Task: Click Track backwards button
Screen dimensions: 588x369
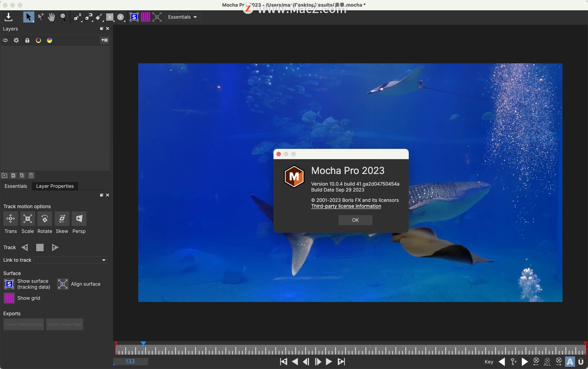Action: [x=25, y=248]
